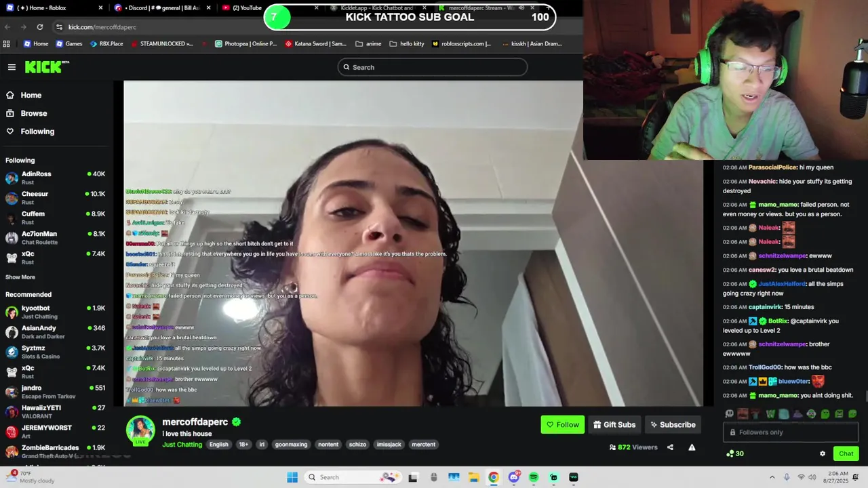Screen dimensions: 868x488
Task: Click the Followers only chat input
Action: click(791, 432)
